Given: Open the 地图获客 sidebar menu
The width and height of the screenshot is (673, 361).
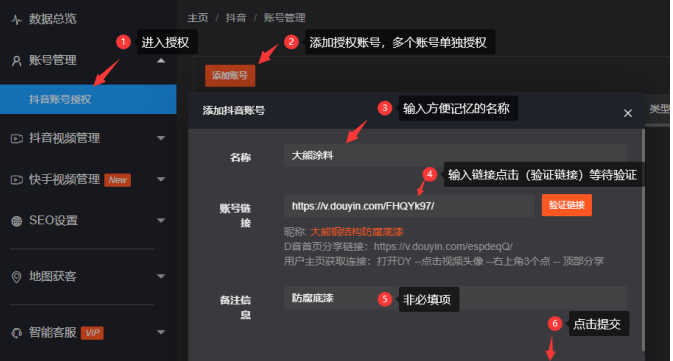Looking at the screenshot, I should (52, 276).
